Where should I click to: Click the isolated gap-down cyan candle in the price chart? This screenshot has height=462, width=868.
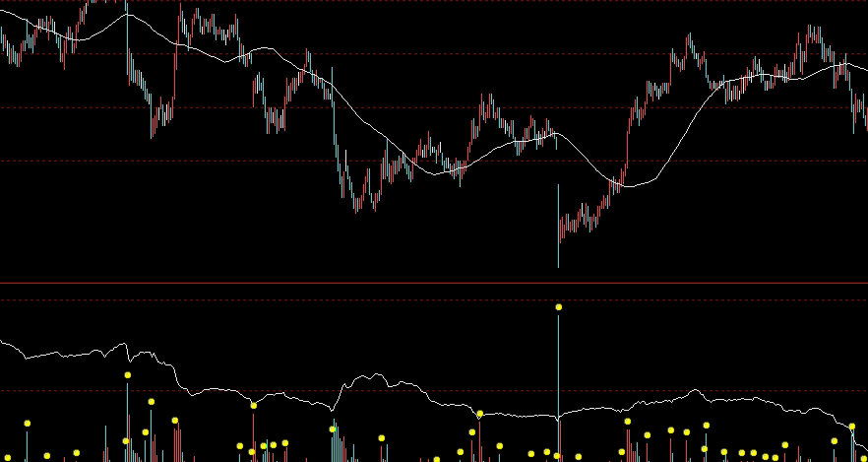point(558,227)
